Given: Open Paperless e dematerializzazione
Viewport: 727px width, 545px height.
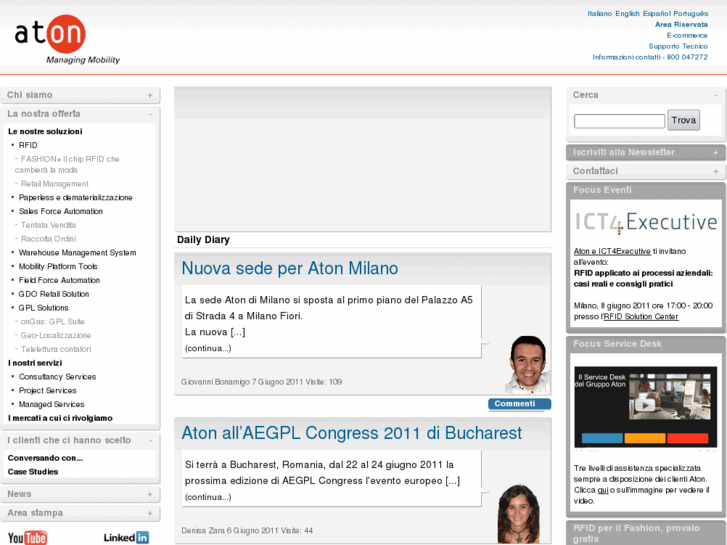Looking at the screenshot, I should click(x=76, y=198).
